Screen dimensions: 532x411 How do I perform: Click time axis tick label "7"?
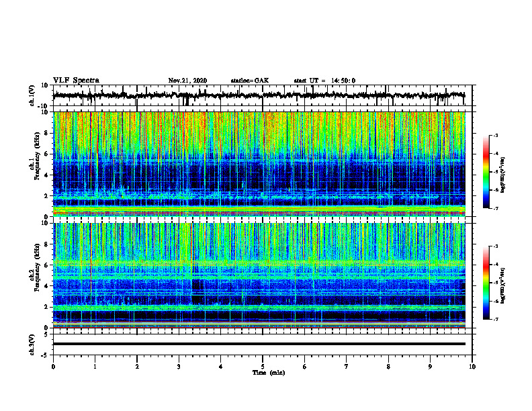(x=347, y=367)
